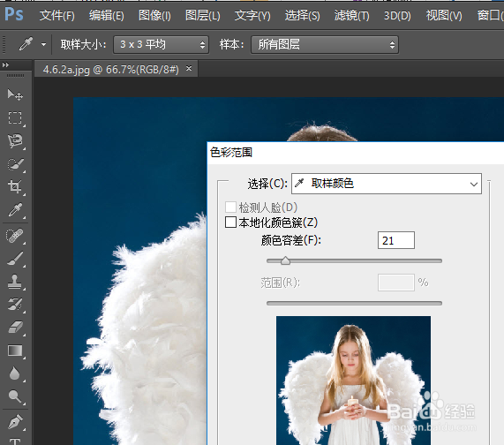Select the Lasso tool
Viewport: 504px width, 445px height.
click(15, 141)
